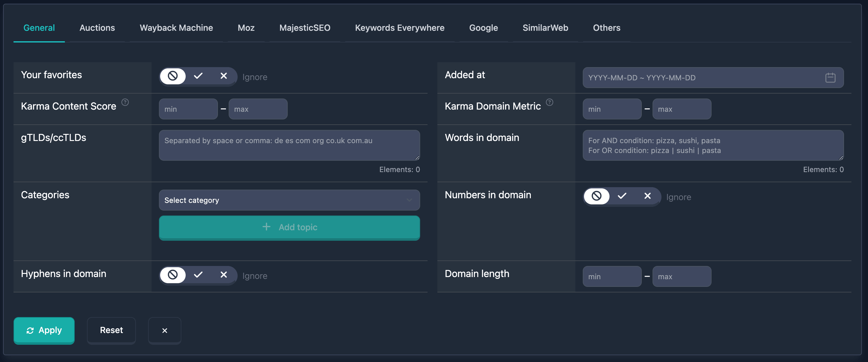Select checkmark option for Numbers in domain
Image resolution: width=868 pixels, height=362 pixels.
point(622,196)
